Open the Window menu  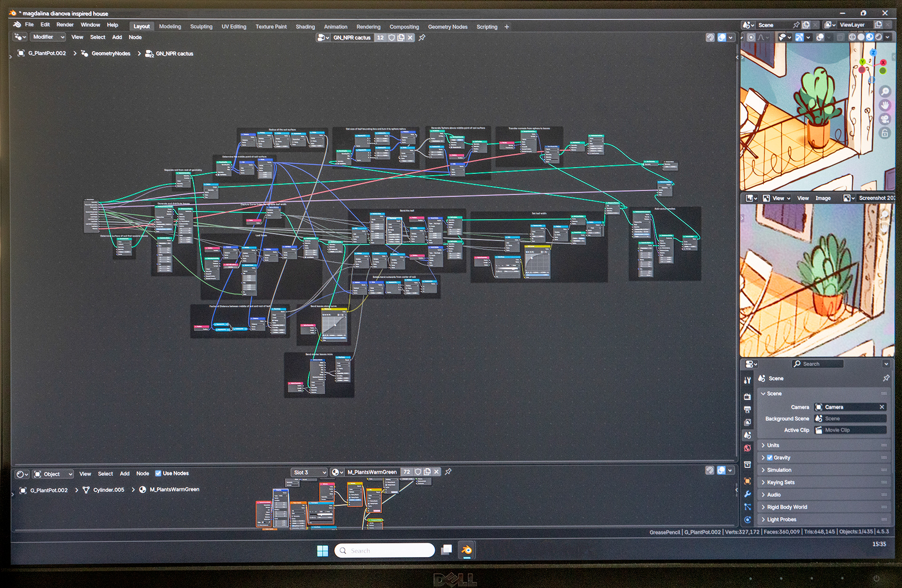[90, 25]
